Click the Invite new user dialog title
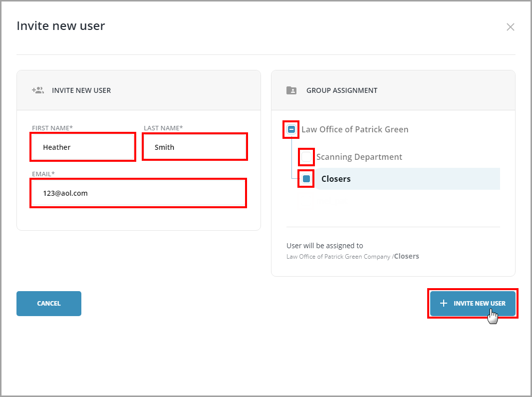Viewport: 532px width, 397px height. pyautogui.click(x=61, y=25)
